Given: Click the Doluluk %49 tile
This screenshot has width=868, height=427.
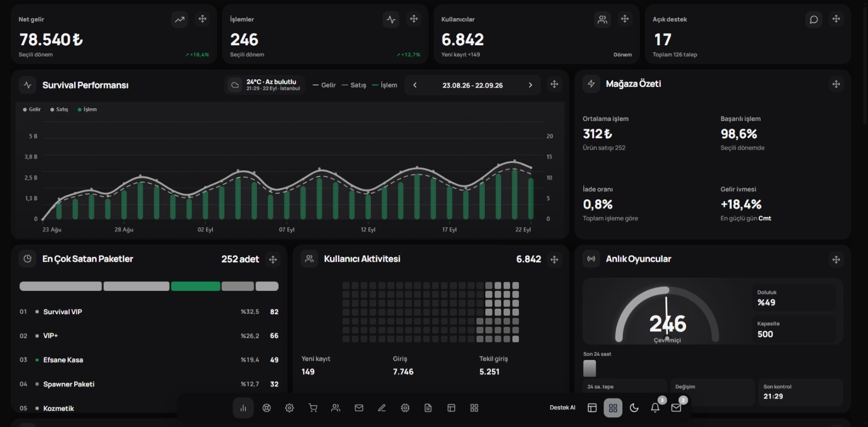Looking at the screenshot, I should pos(795,297).
